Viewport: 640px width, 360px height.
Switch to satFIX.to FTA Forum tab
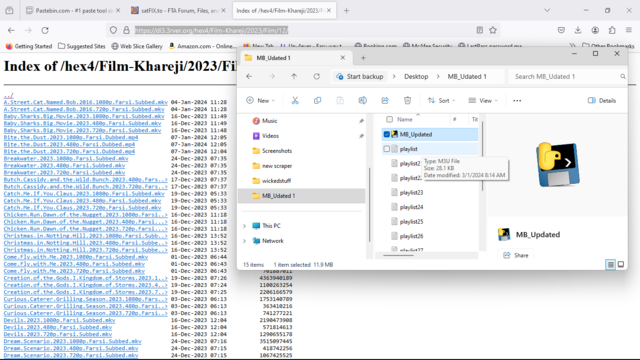click(179, 11)
